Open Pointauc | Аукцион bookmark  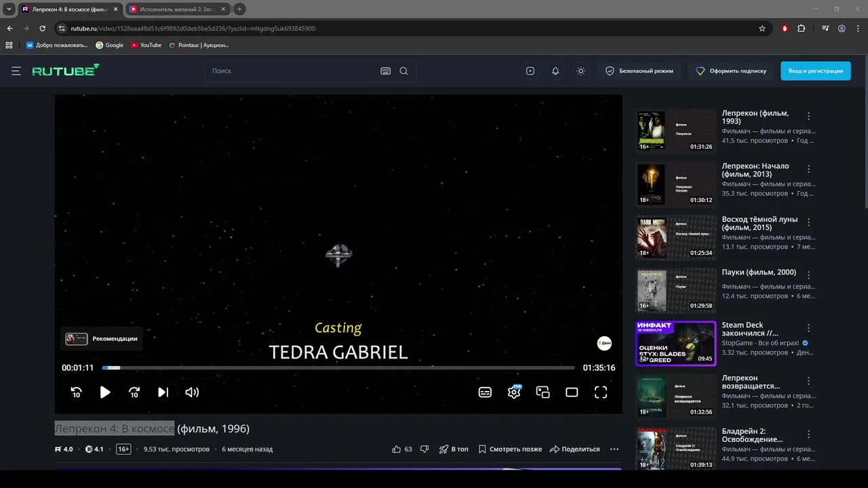[x=199, y=45]
